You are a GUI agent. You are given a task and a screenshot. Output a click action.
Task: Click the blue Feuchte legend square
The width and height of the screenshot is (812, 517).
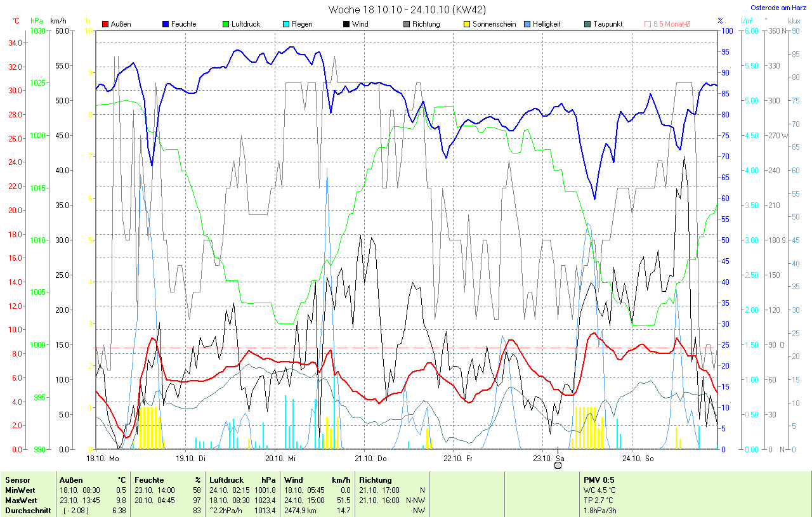pyautogui.click(x=166, y=24)
